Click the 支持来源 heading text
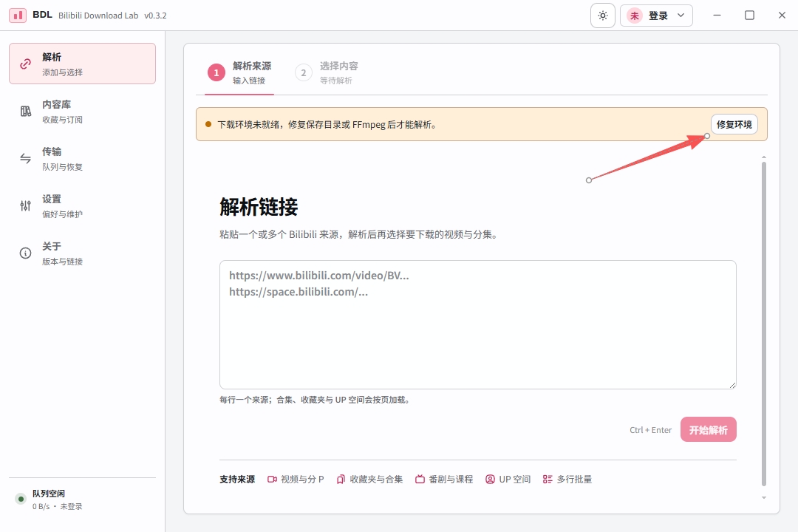Viewport: 798px width, 532px height. [237, 479]
